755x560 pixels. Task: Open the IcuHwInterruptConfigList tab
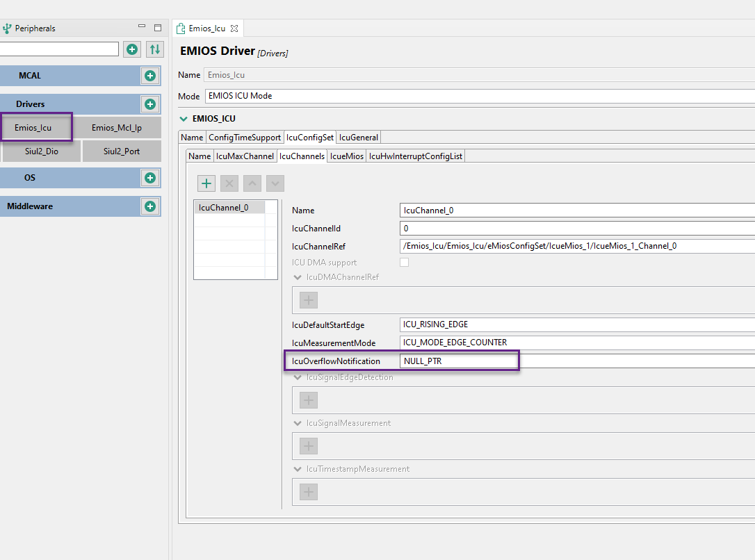click(x=416, y=156)
